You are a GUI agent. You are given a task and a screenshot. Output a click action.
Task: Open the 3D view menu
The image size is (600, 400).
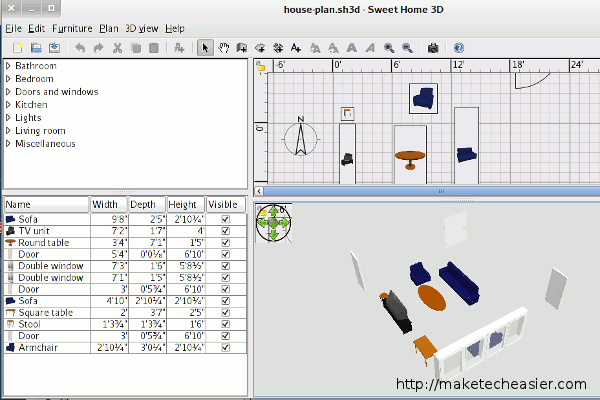pyautogui.click(x=142, y=28)
